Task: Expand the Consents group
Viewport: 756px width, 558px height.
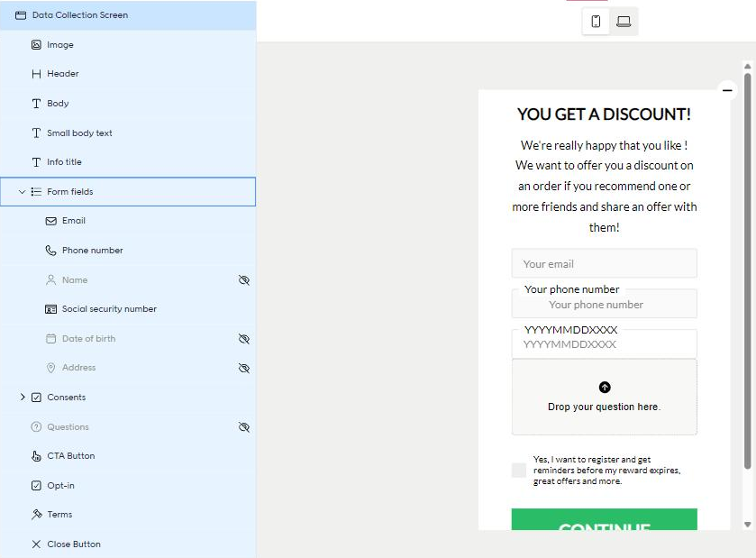Action: 23,397
